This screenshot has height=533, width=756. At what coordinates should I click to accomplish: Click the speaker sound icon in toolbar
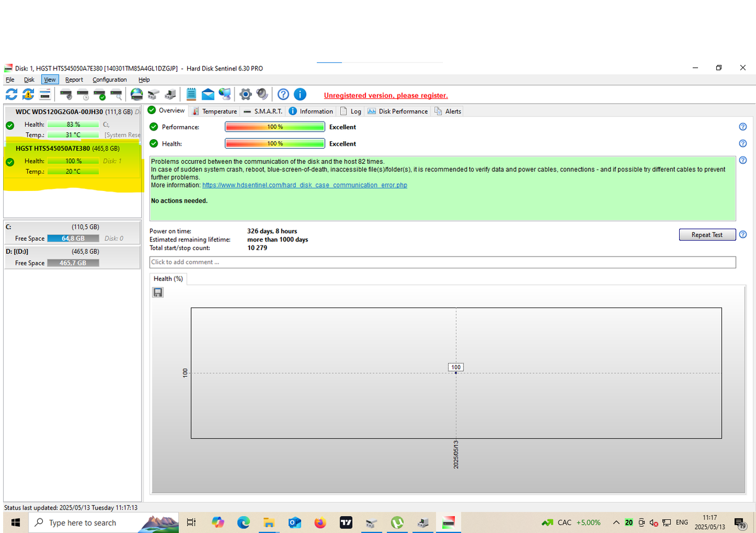coord(262,95)
